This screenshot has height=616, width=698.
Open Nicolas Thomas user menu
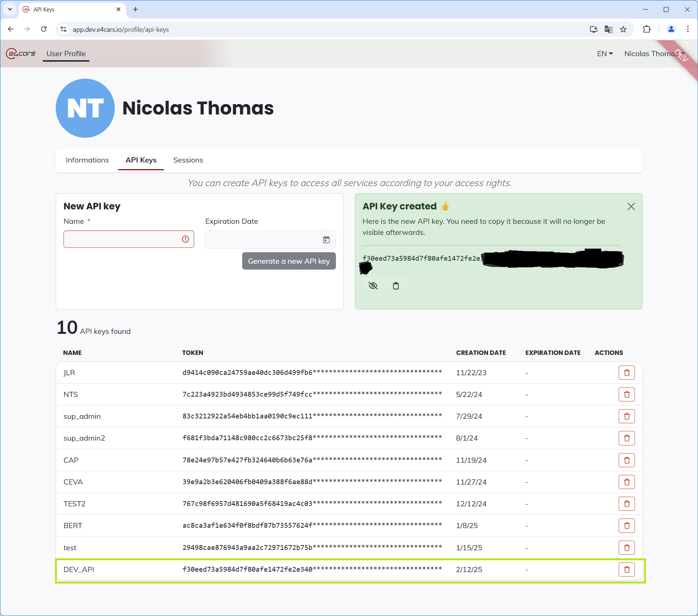651,54
